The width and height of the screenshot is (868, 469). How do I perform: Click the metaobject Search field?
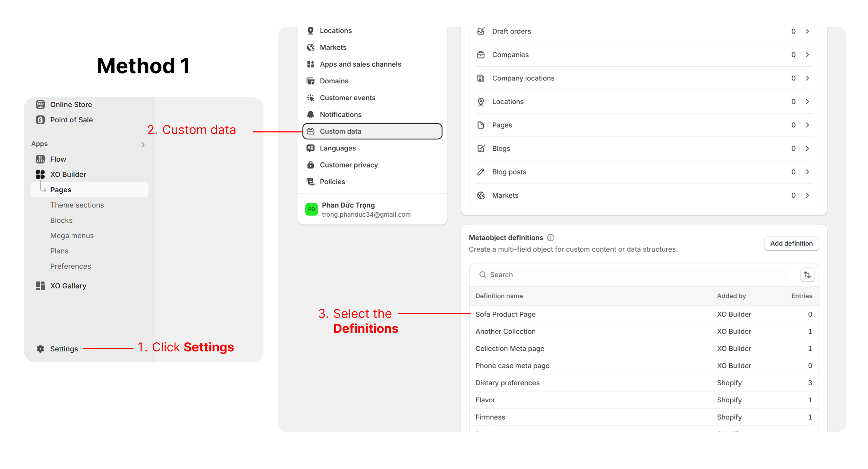tap(637, 275)
